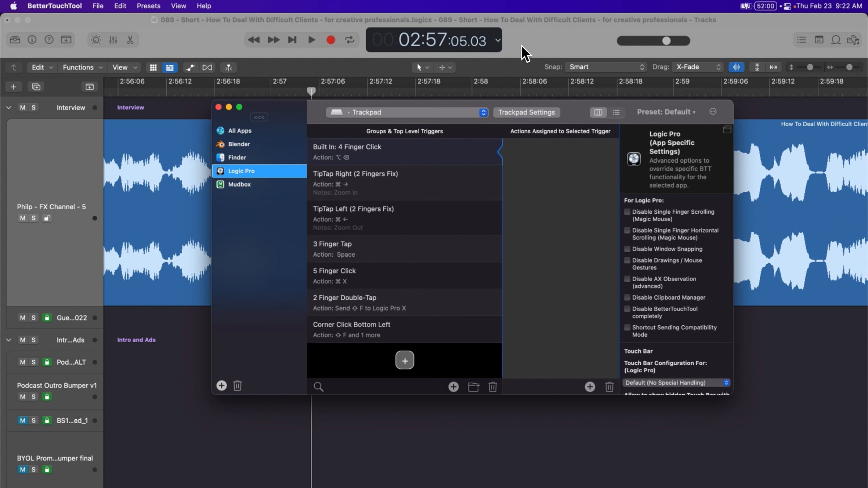This screenshot has width=868, height=488.
Task: Enable Shortcut Sending Compatibility Mode
Action: click(x=627, y=328)
